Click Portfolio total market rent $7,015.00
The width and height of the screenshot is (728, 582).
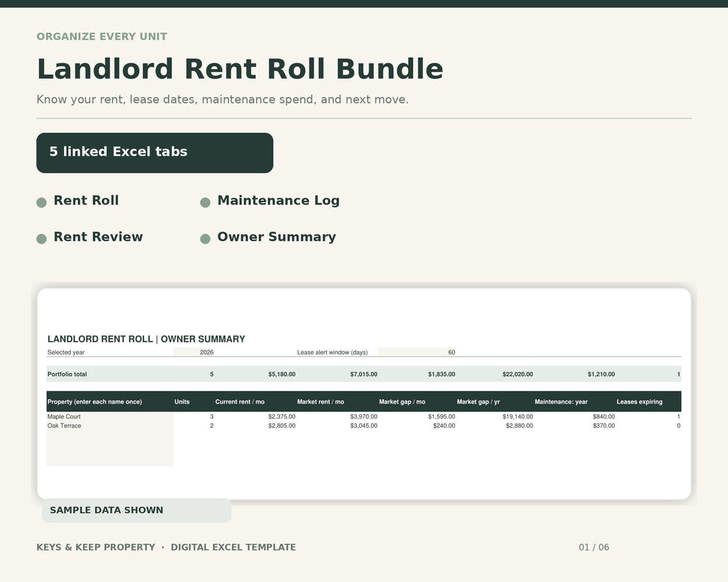pos(363,374)
